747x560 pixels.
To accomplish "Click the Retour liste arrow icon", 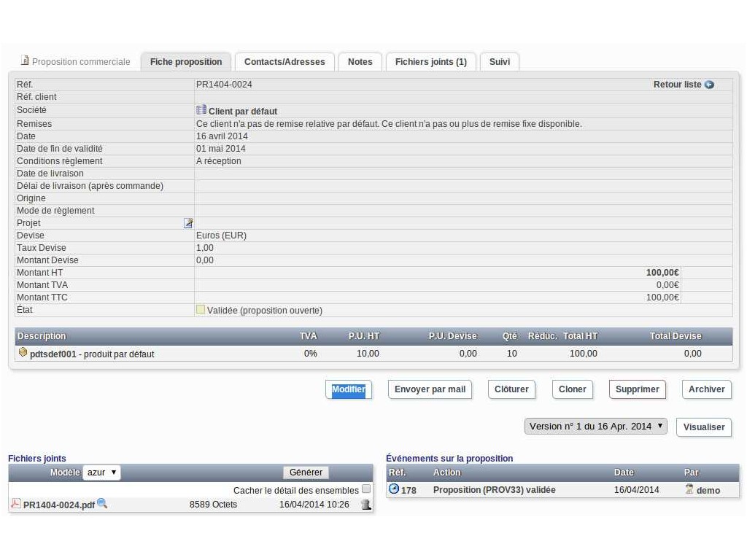I will (x=709, y=85).
